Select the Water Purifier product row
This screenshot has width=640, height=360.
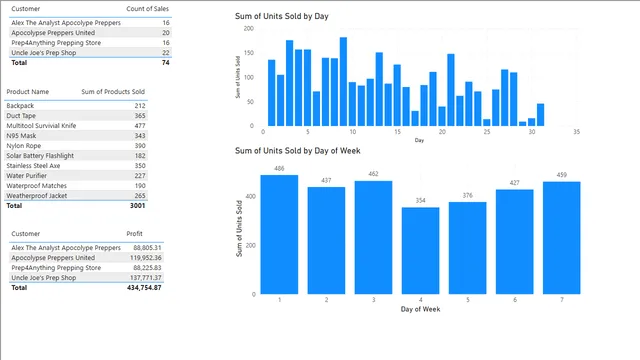pos(76,176)
